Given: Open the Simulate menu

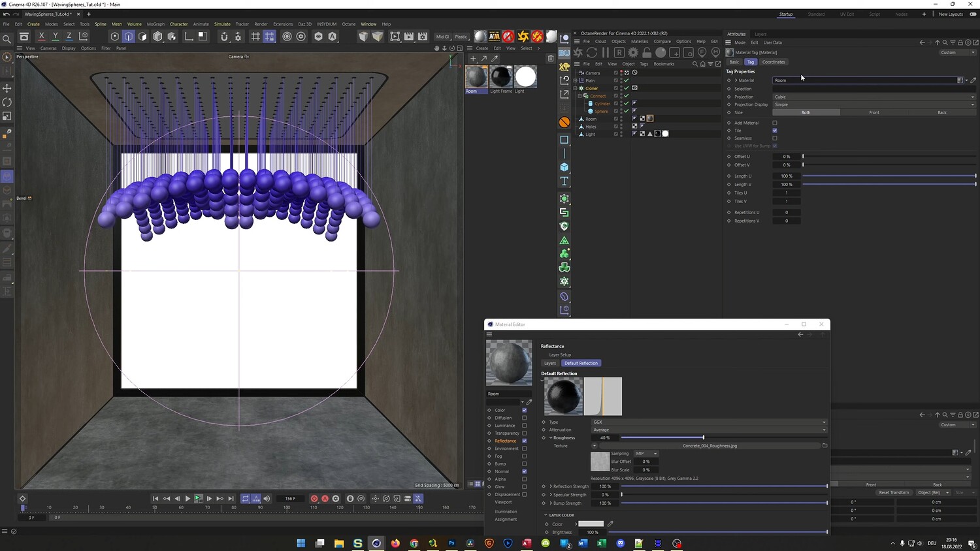Looking at the screenshot, I should (222, 24).
